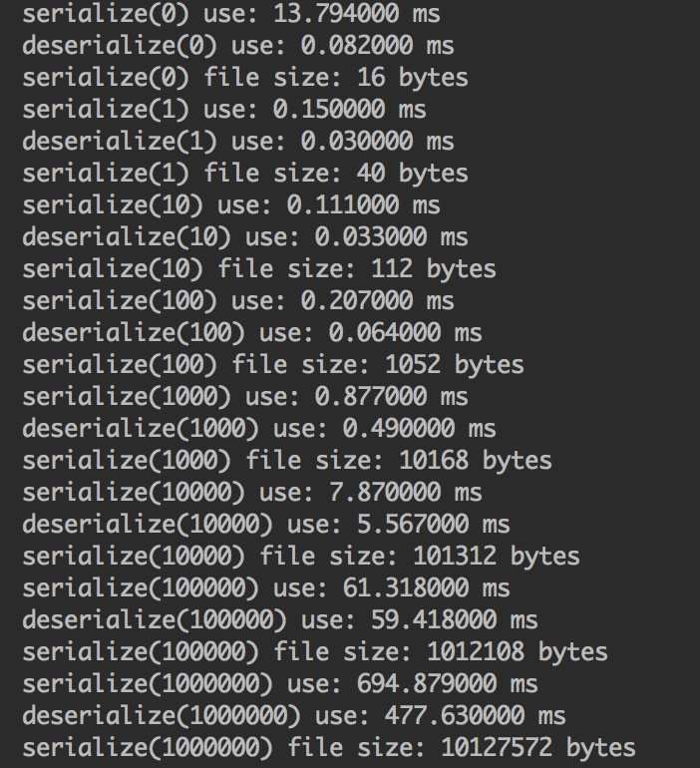Screen dimensions: 700x768
Task: Click the 'deserialize(100) use: 0.064000 ms' line
Action: 251,333
